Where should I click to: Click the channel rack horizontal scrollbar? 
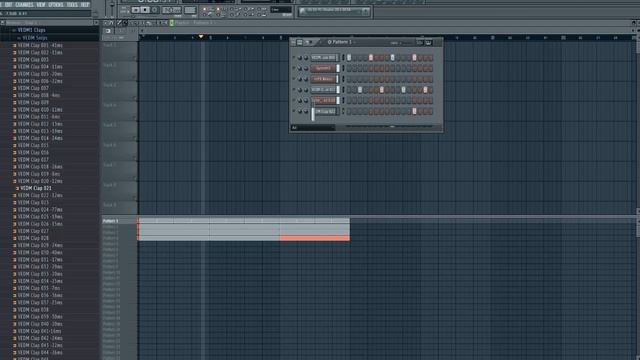[390, 127]
